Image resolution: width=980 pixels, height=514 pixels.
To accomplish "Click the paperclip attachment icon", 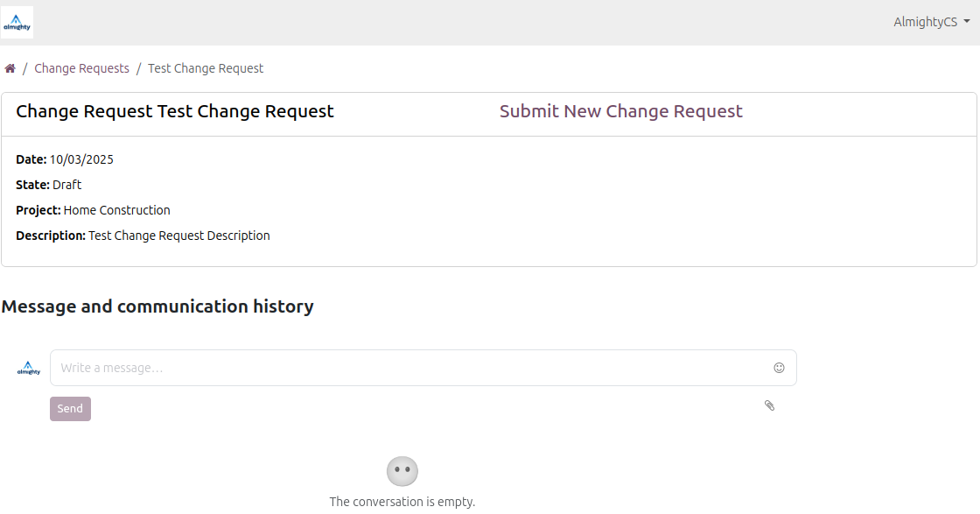I will (x=770, y=405).
